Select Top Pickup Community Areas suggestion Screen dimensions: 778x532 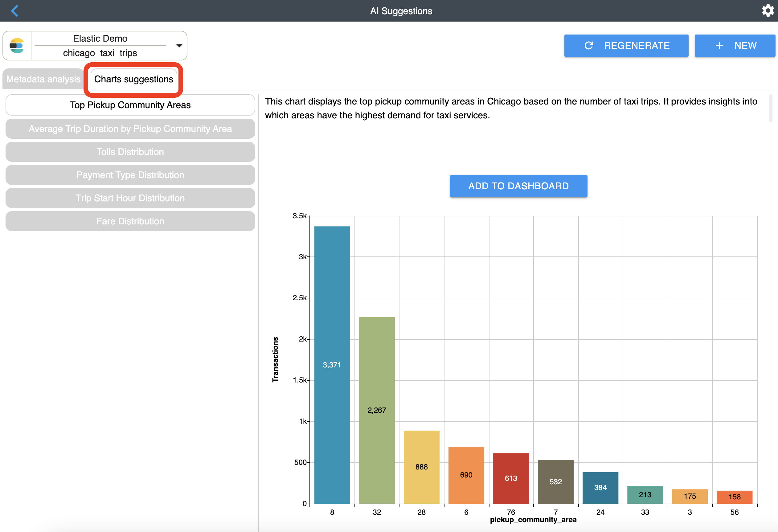[130, 105]
